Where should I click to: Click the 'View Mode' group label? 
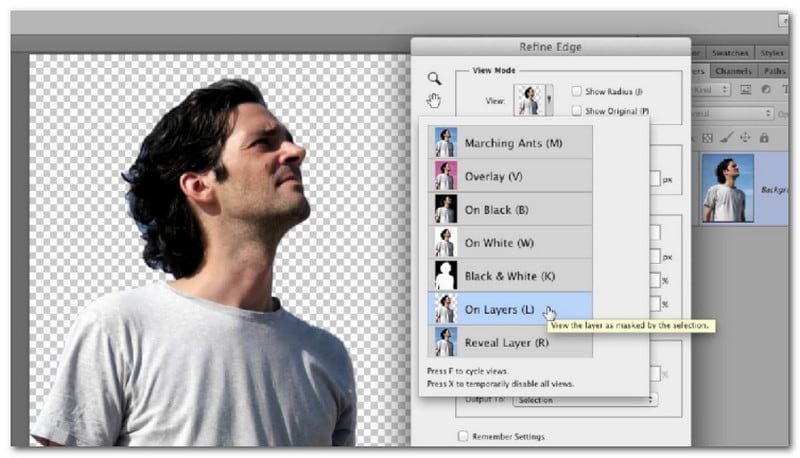(494, 70)
